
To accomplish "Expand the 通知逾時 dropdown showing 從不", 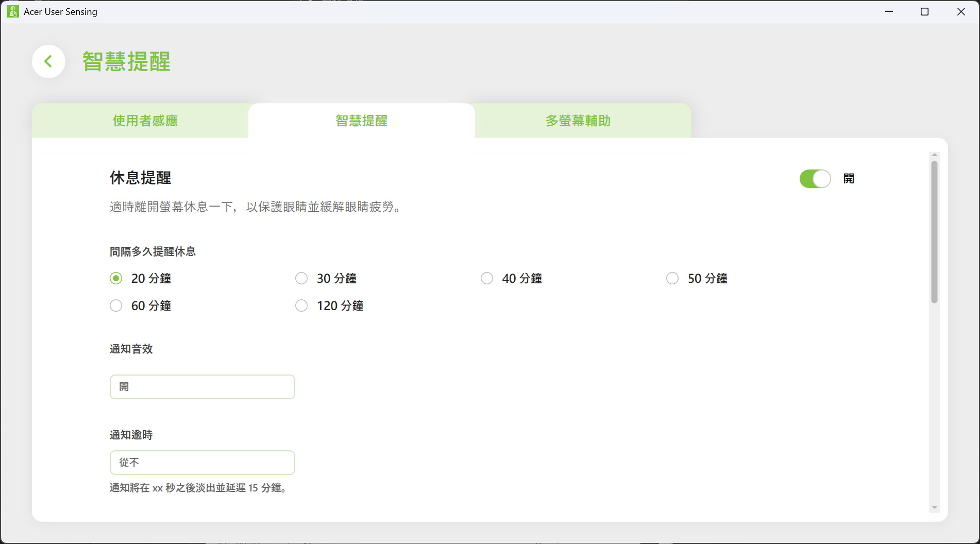I will coord(202,463).
